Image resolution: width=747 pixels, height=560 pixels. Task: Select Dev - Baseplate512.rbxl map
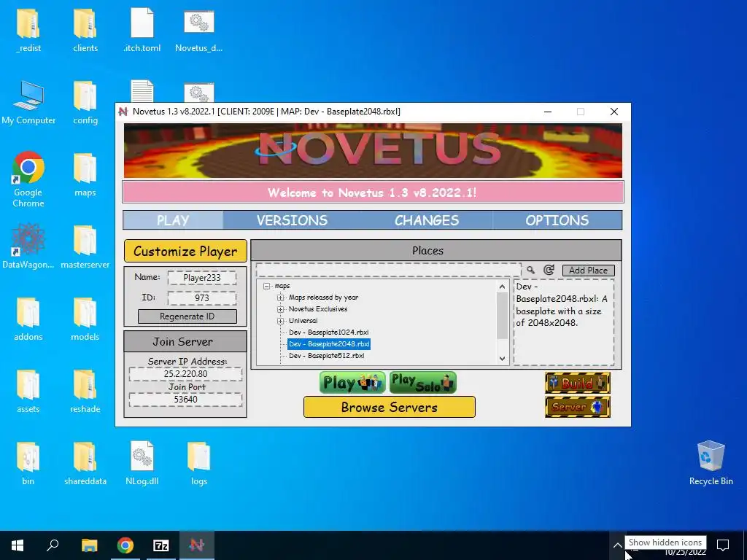pos(326,356)
